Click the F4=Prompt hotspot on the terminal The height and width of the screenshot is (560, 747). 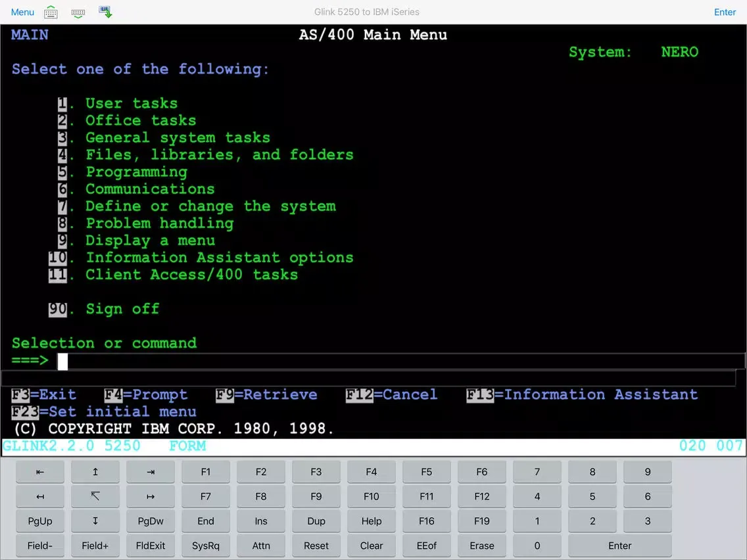point(146,395)
